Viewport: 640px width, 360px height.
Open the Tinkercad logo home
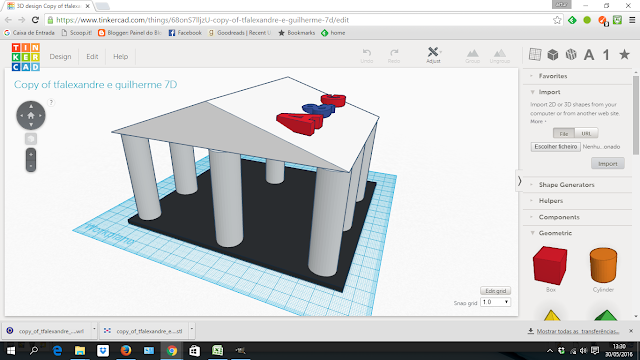coord(26,57)
